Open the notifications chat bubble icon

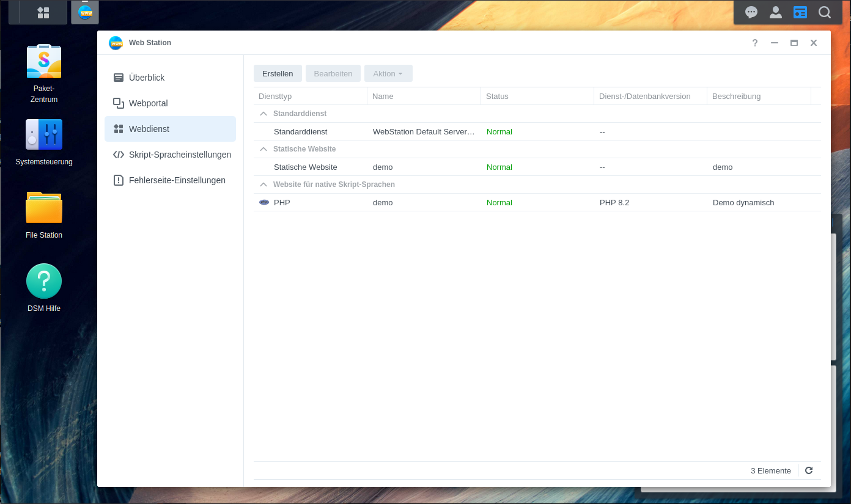[x=751, y=12]
